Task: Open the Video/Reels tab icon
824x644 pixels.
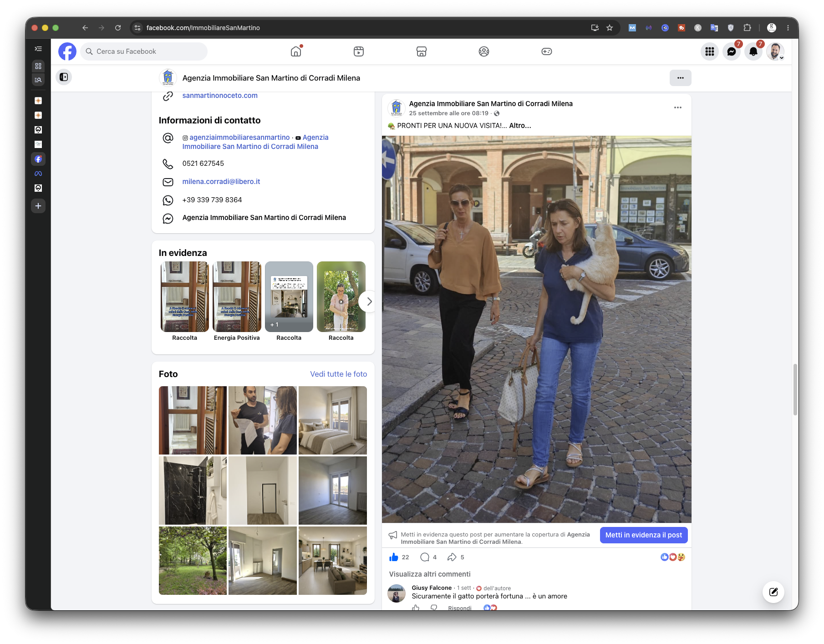Action: coord(359,51)
